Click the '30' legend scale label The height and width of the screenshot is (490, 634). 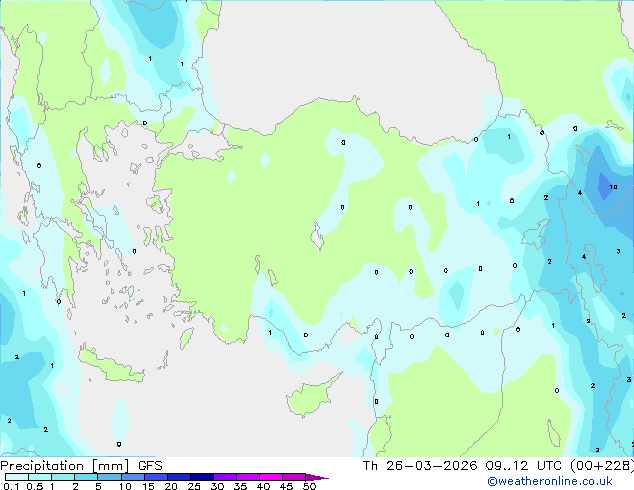click(x=217, y=486)
